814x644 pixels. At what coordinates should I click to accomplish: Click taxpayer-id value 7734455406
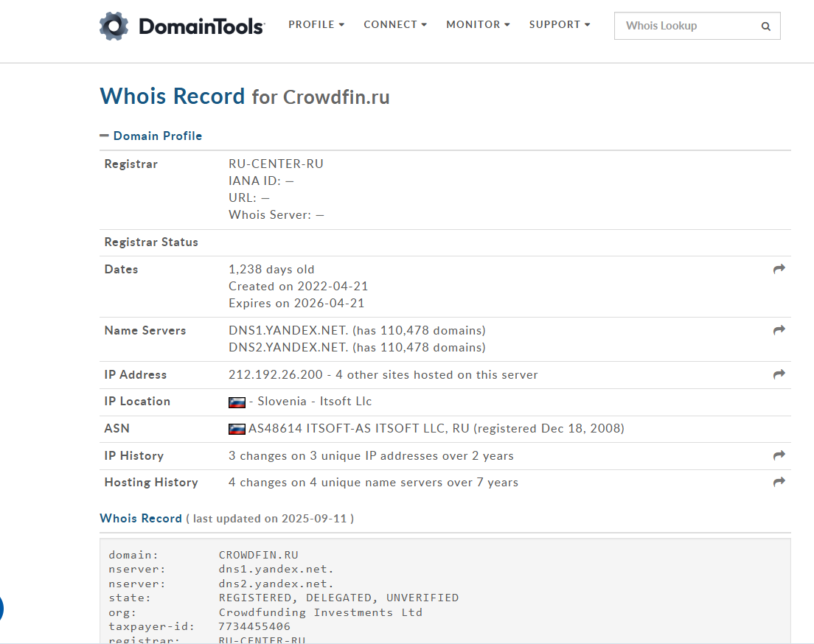click(254, 626)
